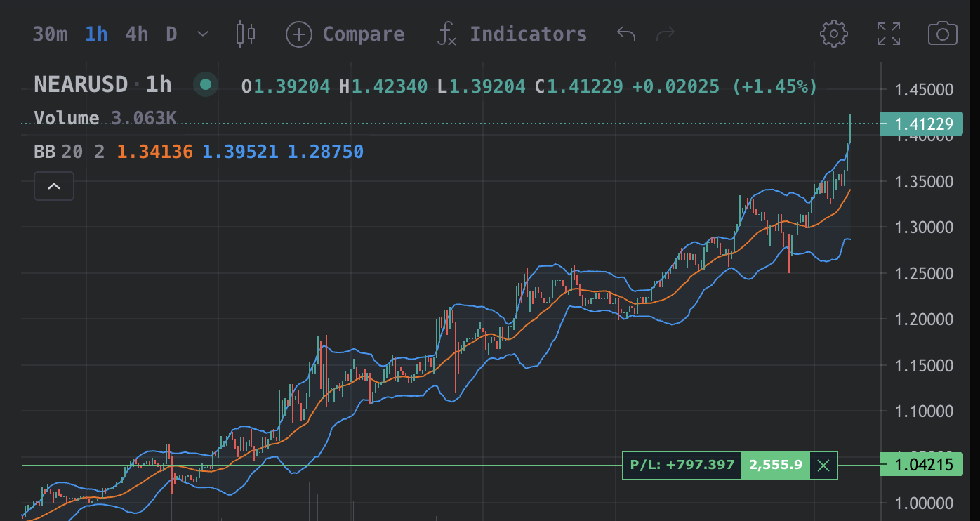Select the 4h timeframe
The image size is (980, 521).
136,34
